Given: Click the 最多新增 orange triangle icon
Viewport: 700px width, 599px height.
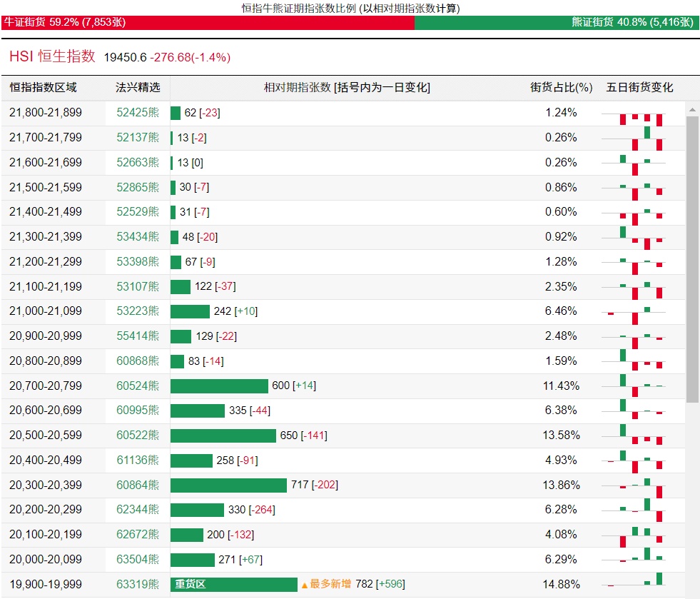Looking at the screenshot, I should click(305, 585).
